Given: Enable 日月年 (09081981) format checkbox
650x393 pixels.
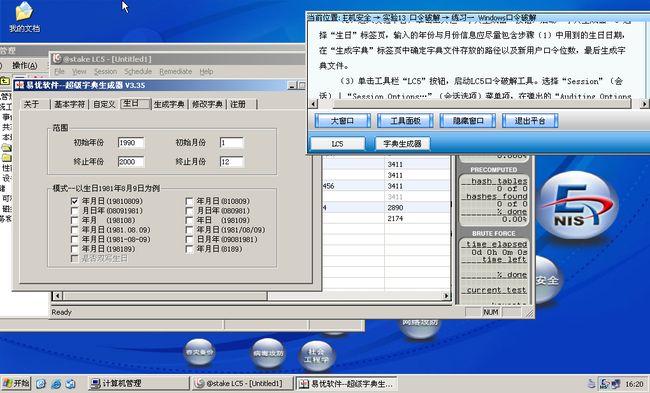Looking at the screenshot, I should 189,239.
